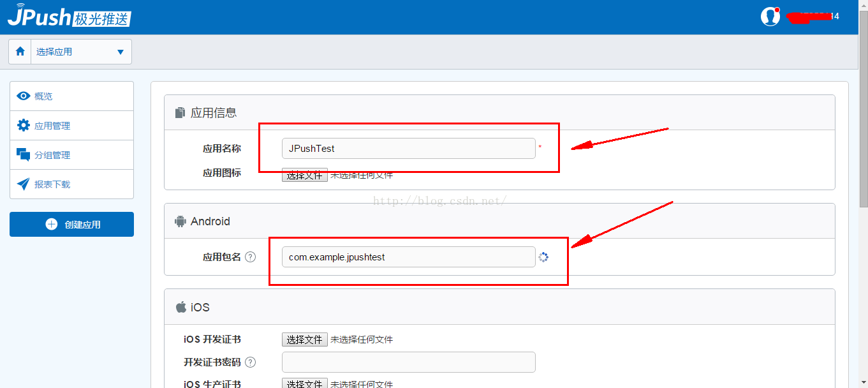The width and height of the screenshot is (868, 388).
Task: Click the 应用信息 section heading
Action: tap(214, 113)
